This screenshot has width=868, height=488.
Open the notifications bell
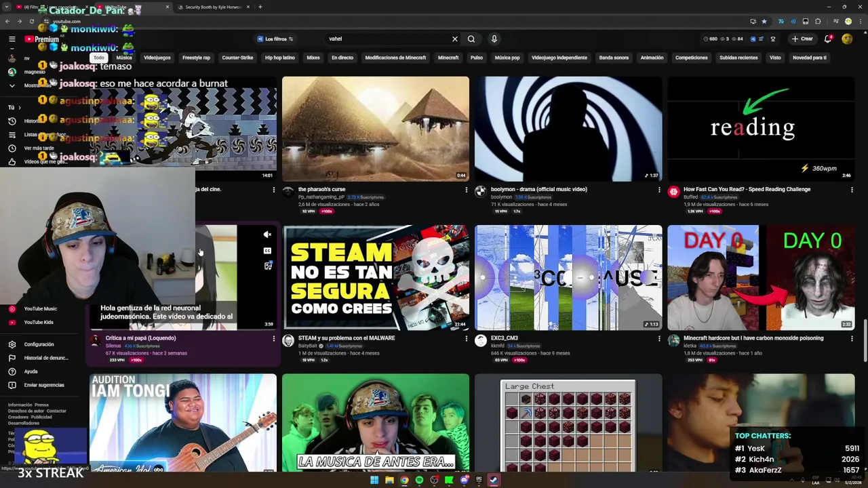tap(828, 39)
